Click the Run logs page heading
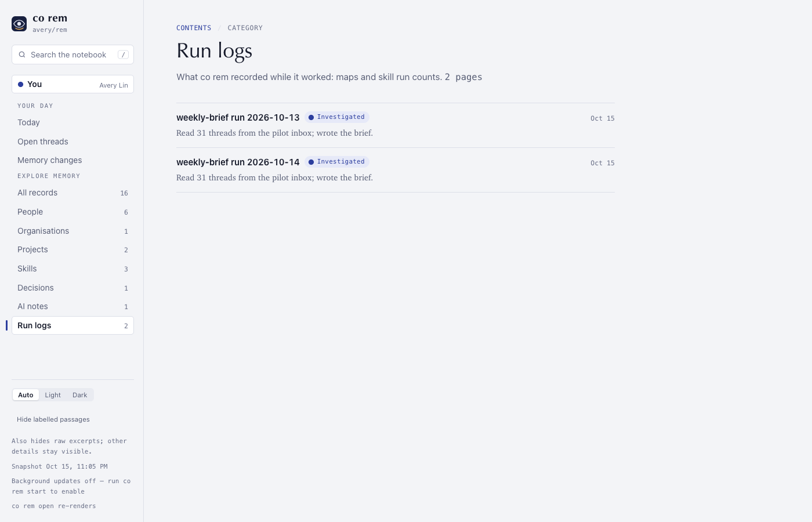 (x=215, y=51)
